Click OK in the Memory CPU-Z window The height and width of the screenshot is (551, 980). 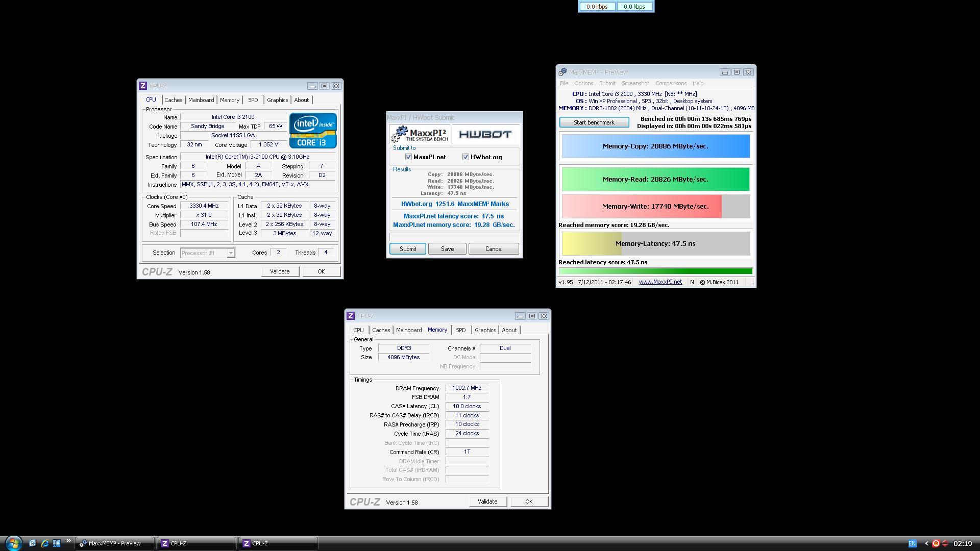coord(529,502)
